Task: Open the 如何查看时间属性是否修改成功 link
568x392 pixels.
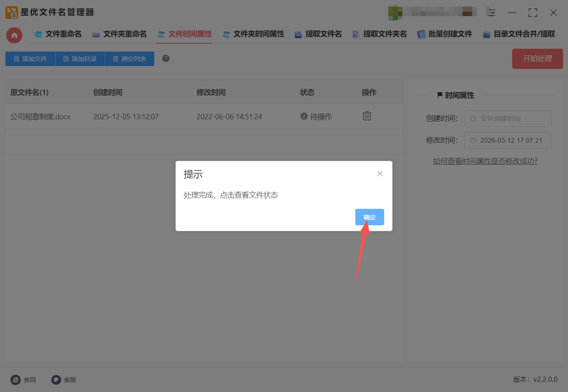Action: point(486,161)
